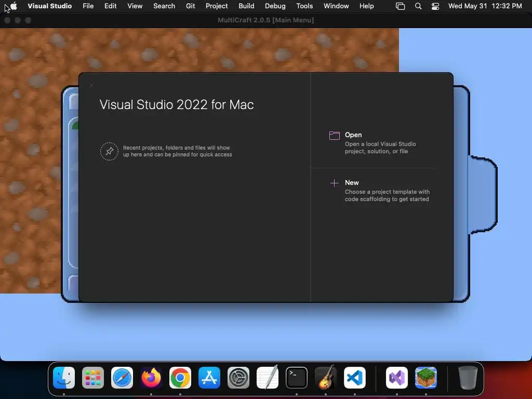Open the Visual Studio app menu
532x399 pixels.
pyautogui.click(x=49, y=6)
